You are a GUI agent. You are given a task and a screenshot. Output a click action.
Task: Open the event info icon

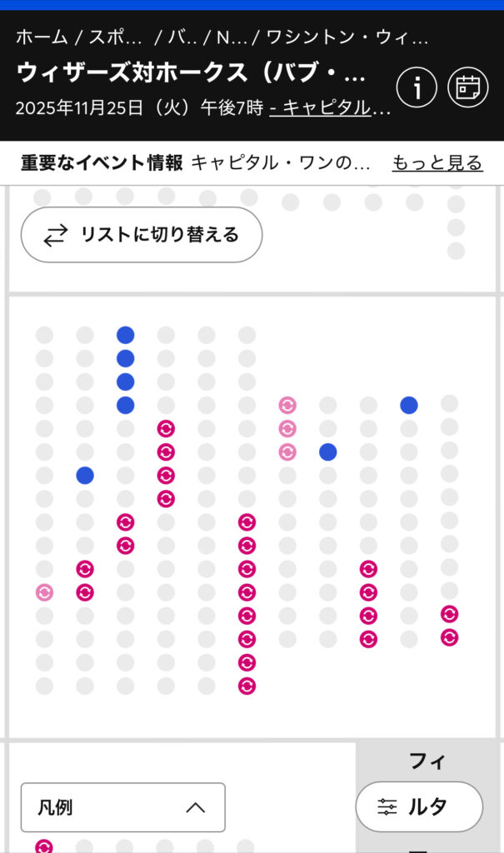[417, 87]
